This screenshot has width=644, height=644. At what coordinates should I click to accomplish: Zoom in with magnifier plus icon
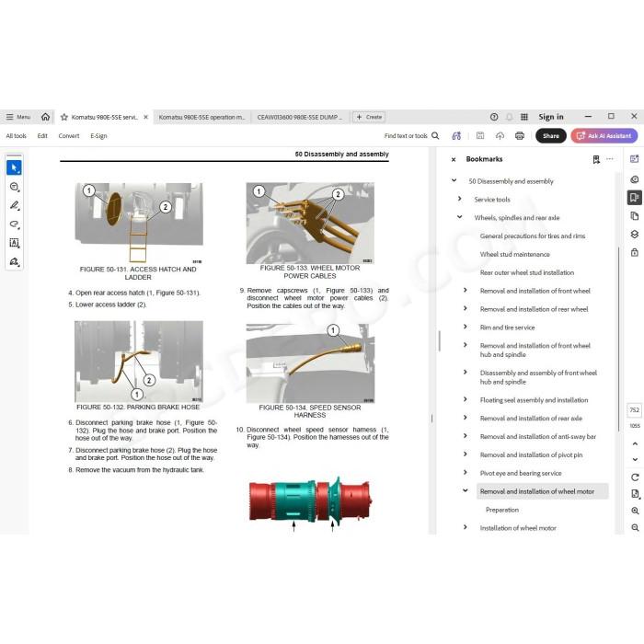tap(635, 511)
